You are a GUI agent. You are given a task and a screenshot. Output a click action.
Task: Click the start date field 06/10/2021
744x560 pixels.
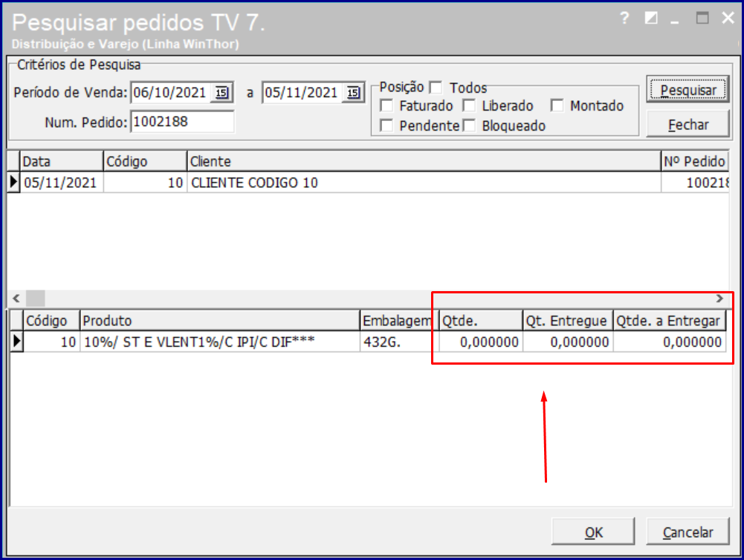171,92
